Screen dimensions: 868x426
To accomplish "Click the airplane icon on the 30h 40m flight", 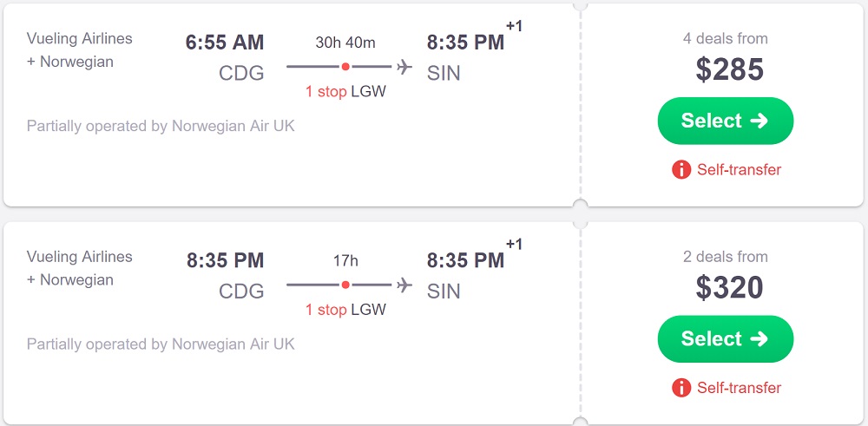I will pyautogui.click(x=404, y=66).
